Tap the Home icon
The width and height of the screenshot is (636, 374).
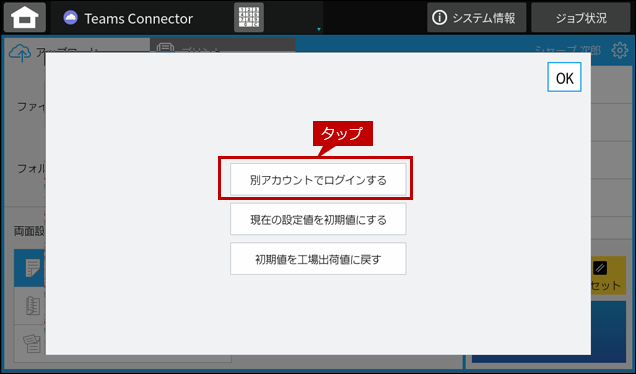tap(25, 18)
